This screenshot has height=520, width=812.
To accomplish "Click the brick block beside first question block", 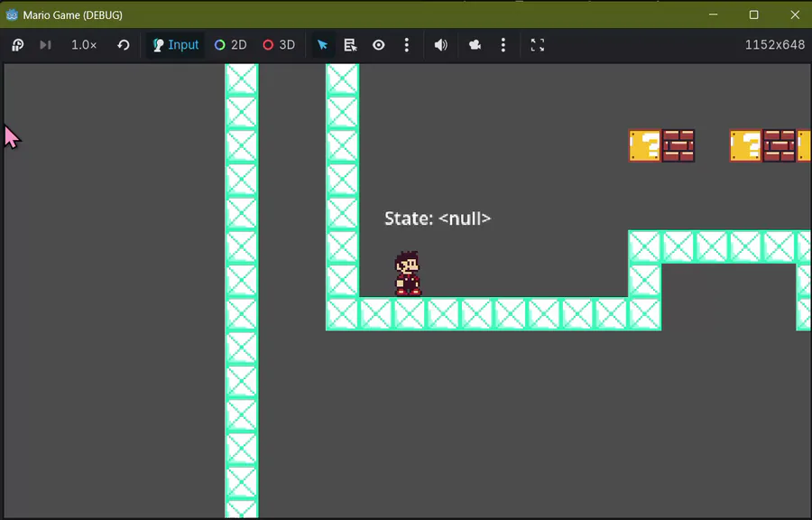I will click(x=678, y=145).
